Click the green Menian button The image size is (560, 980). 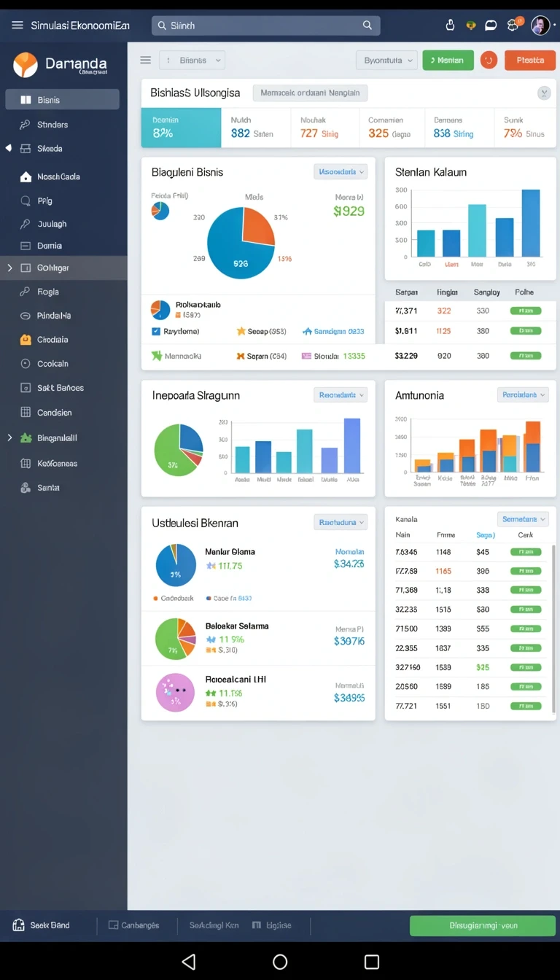448,61
